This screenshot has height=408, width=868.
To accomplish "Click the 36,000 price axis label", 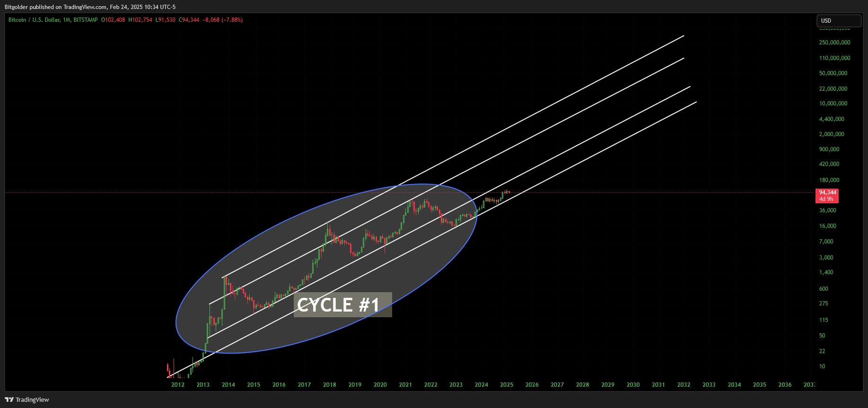I will (828, 210).
